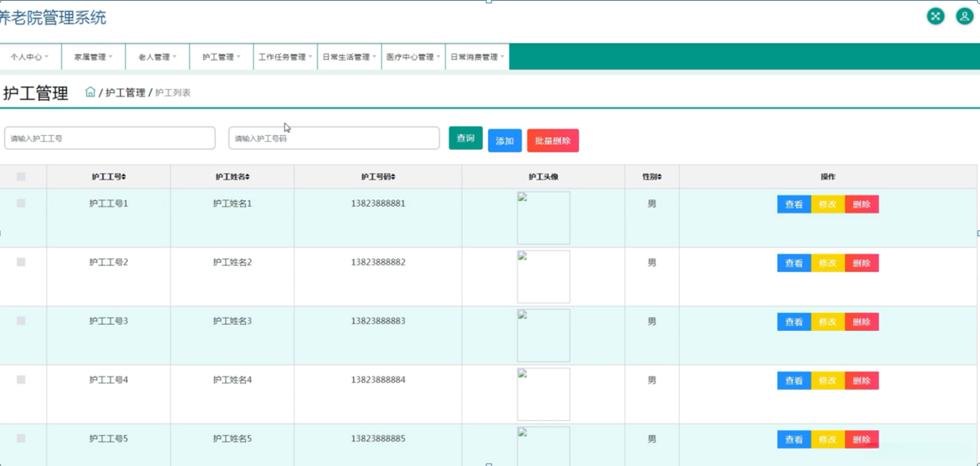Screen dimensions: 980x466
Task: Click 修改 for 护工工号3 row
Action: pos(828,322)
